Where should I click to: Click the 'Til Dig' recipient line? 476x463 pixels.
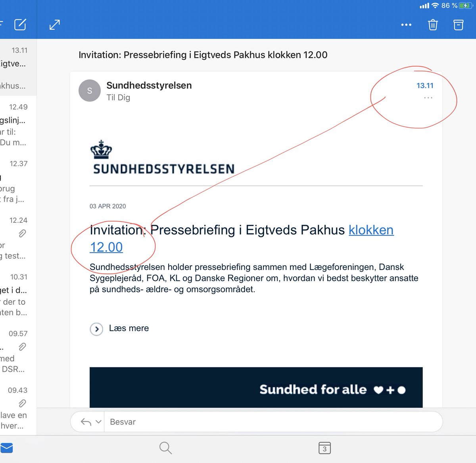tap(118, 98)
